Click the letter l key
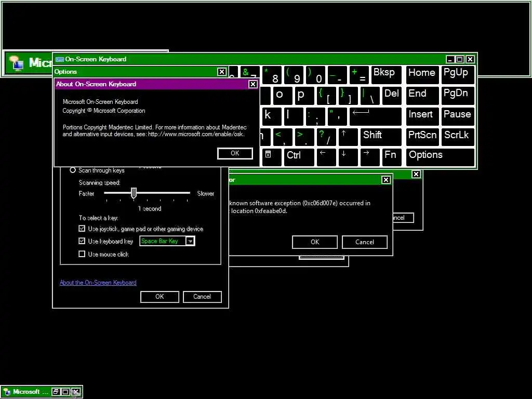 click(x=294, y=117)
